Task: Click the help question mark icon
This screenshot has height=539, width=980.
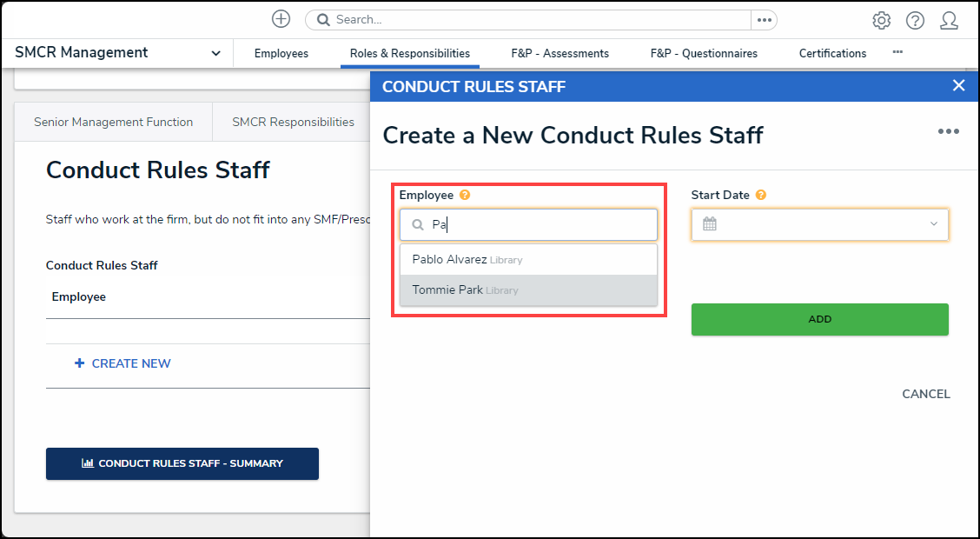Action: pyautogui.click(x=915, y=20)
